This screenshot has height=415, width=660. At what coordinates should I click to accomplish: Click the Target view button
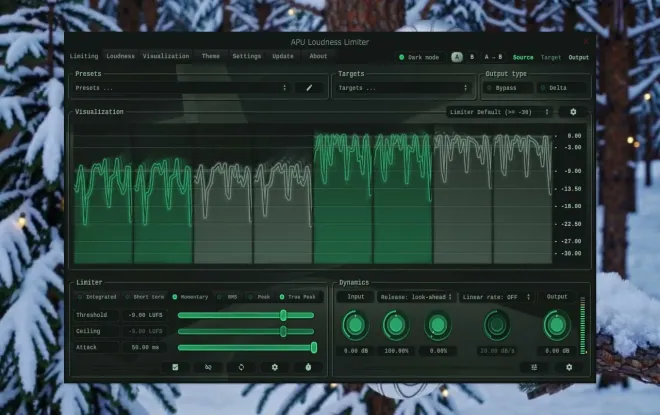551,57
